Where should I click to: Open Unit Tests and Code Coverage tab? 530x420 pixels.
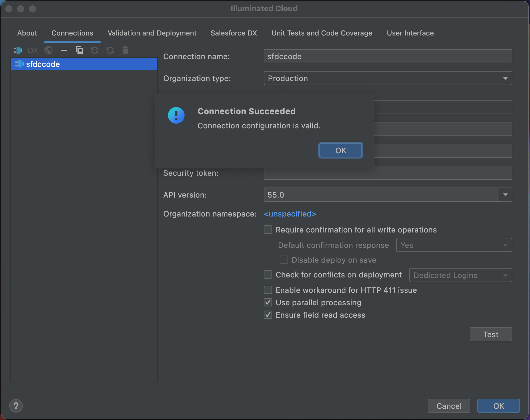(x=322, y=33)
